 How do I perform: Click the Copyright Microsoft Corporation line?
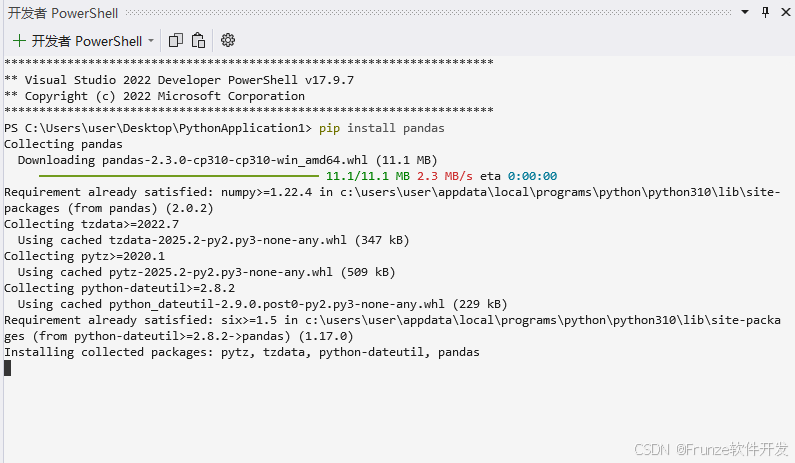pos(154,96)
